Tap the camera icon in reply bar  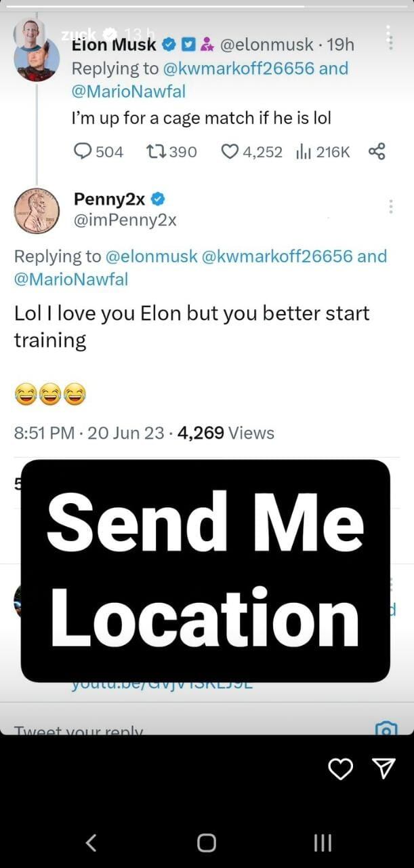pyautogui.click(x=386, y=729)
